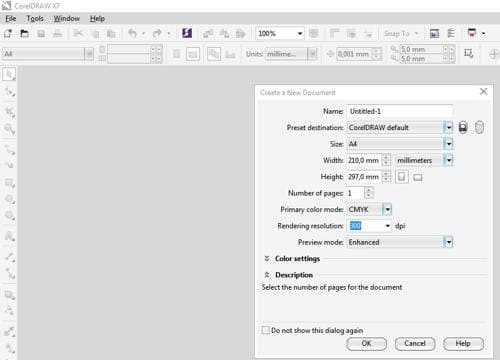Click the save preset destination disk icon
The image size is (500, 360).
[x=463, y=127]
